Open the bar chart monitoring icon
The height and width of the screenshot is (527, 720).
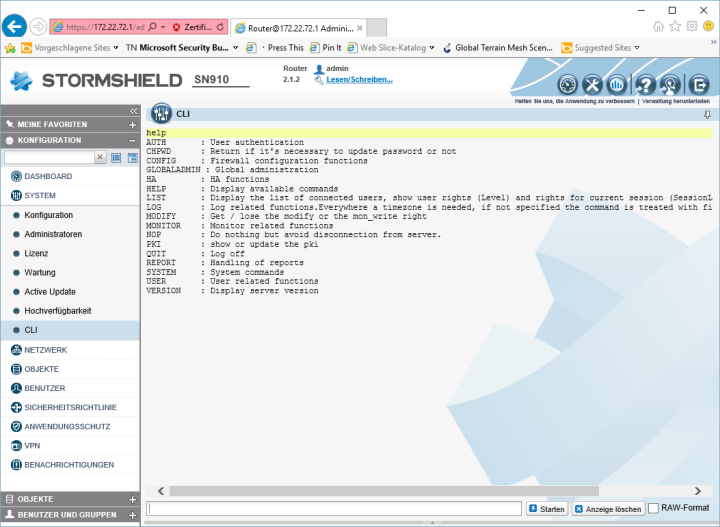tap(618, 85)
